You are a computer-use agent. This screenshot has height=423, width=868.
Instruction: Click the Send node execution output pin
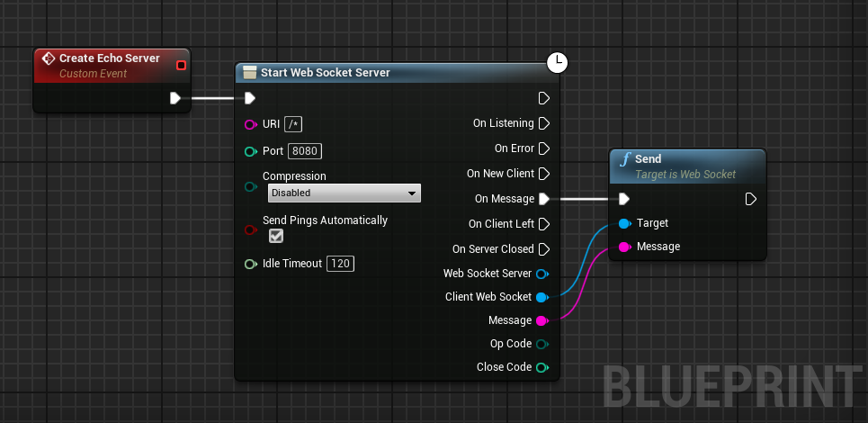(x=751, y=199)
